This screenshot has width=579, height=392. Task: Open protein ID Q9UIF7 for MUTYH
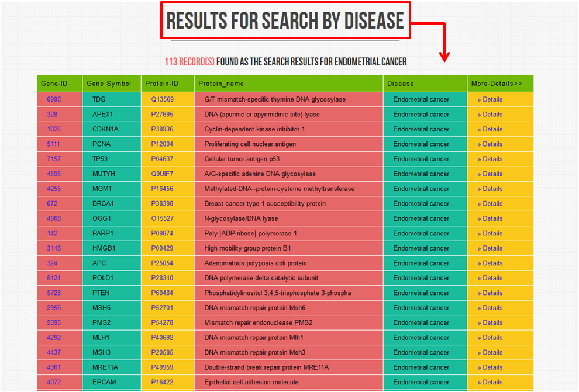[162, 174]
